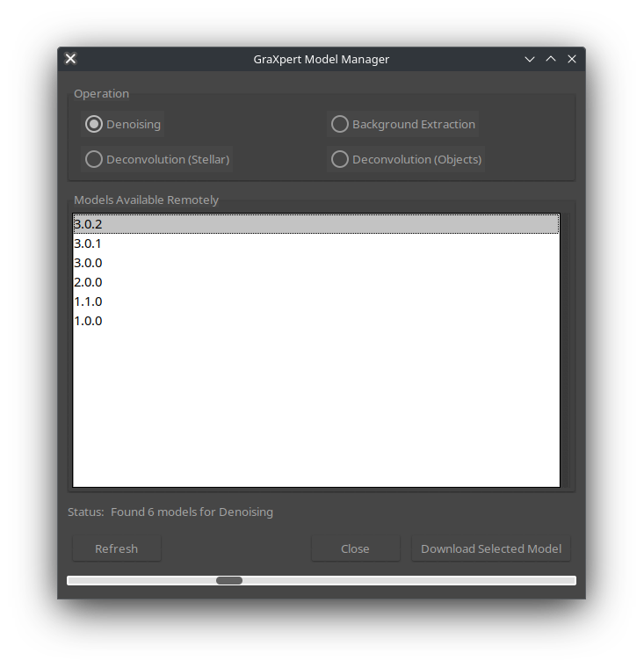Screen dimensions: 644x668
Task: Click the status text 'Found 6 models for Denoising'
Action: click(192, 512)
